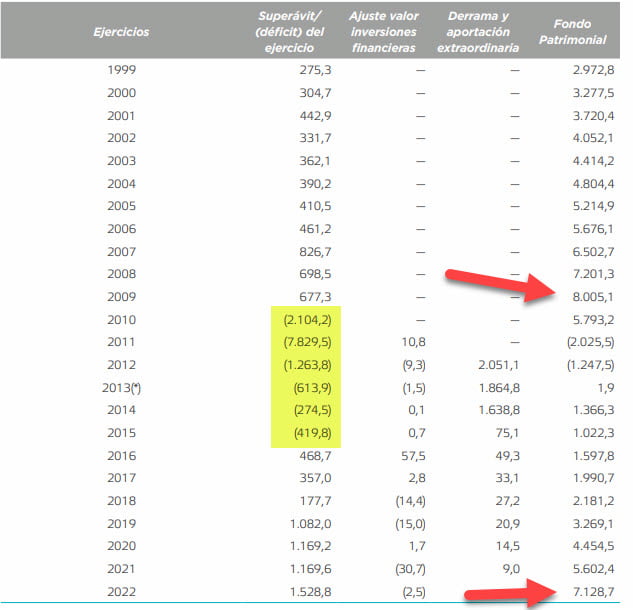Screen dimensions: 633x610
Task: Click the value 390,2
Action: click(x=315, y=184)
